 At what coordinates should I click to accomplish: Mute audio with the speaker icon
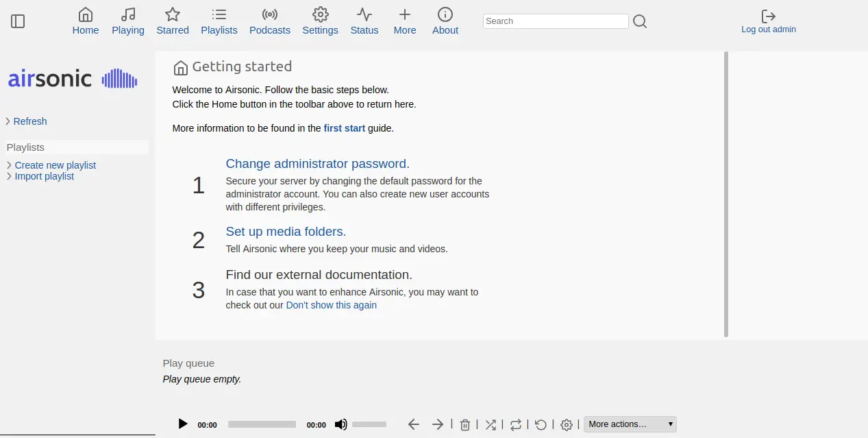coord(340,424)
